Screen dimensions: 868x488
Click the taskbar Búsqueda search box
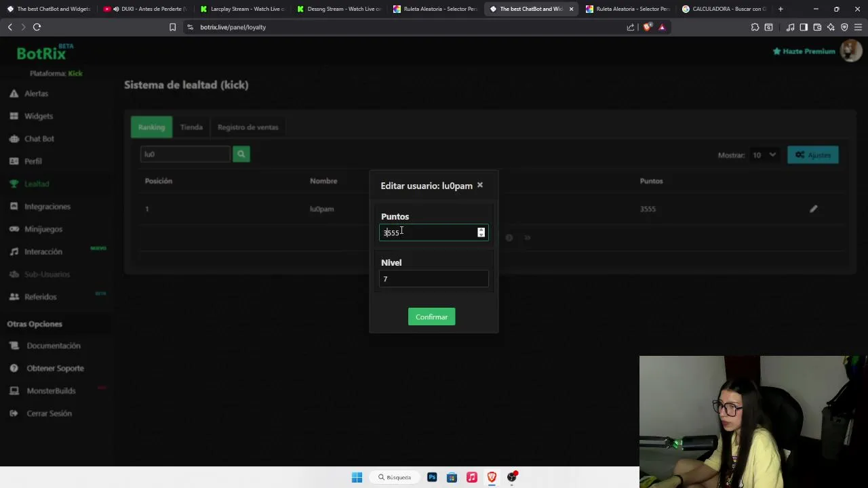tap(396, 477)
